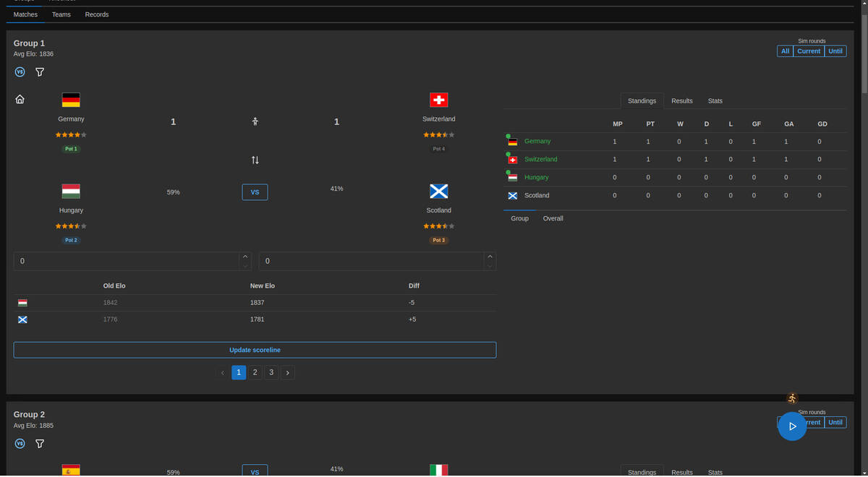Click the Group 2 VS circle icon

(20, 443)
